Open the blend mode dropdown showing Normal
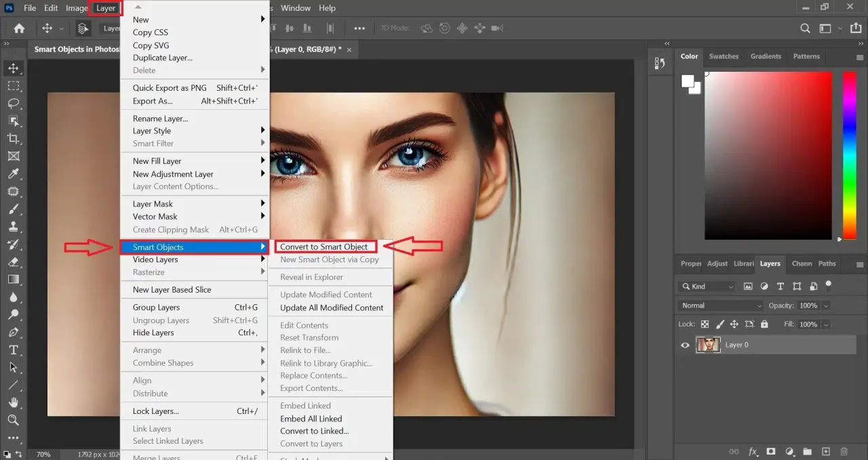The image size is (868, 460). 719,306
